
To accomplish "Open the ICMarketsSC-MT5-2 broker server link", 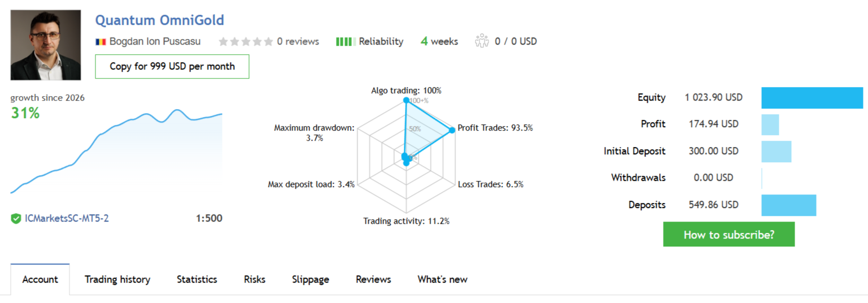I will coord(67,218).
